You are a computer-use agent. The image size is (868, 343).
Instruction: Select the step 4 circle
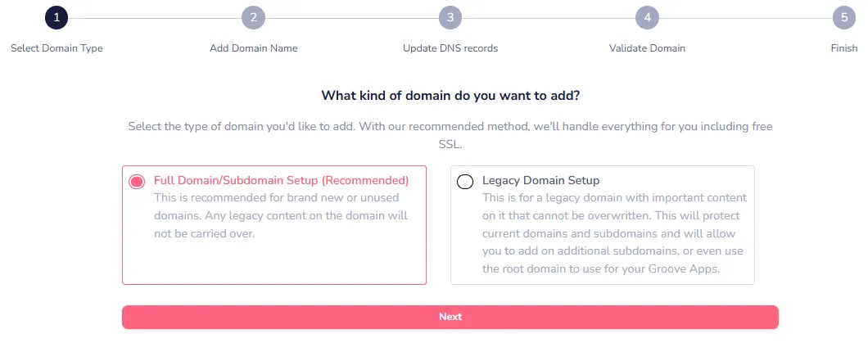[x=647, y=18]
